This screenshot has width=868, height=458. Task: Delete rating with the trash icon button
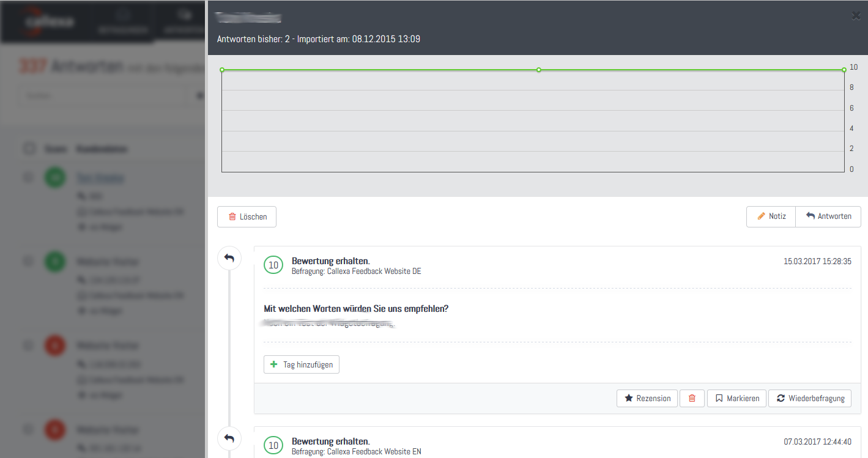[692, 398]
